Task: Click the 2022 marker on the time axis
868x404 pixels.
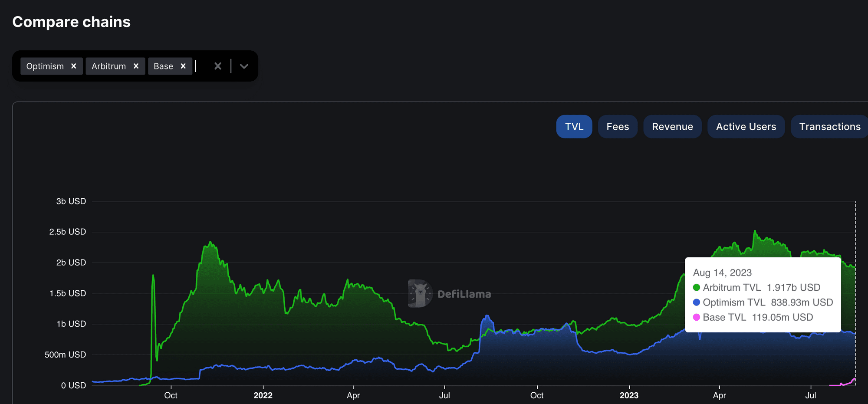Action: [263, 395]
